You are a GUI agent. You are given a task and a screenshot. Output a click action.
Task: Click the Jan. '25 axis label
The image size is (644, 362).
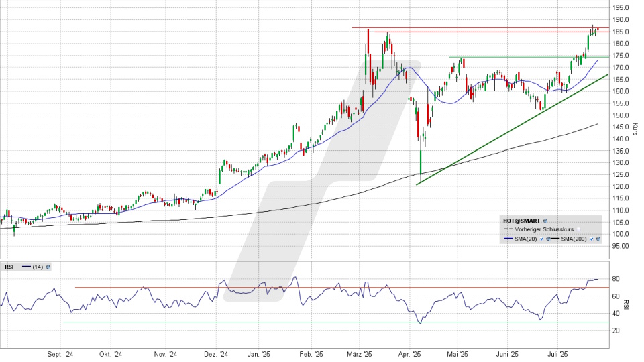click(x=259, y=355)
